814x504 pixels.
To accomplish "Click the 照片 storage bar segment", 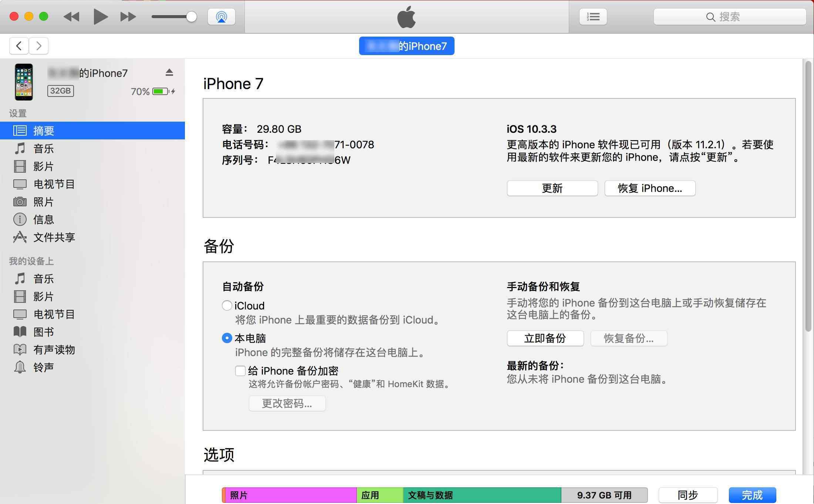I will coord(291,495).
